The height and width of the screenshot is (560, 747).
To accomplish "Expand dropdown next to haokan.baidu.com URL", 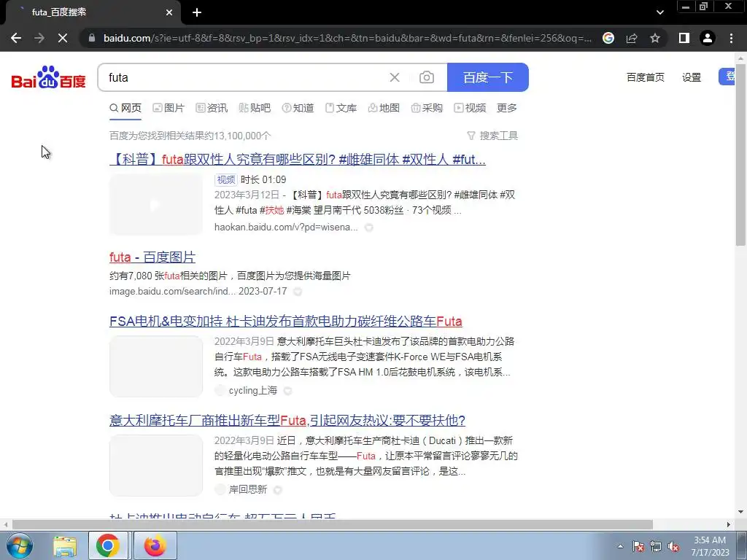I will pyautogui.click(x=368, y=227).
